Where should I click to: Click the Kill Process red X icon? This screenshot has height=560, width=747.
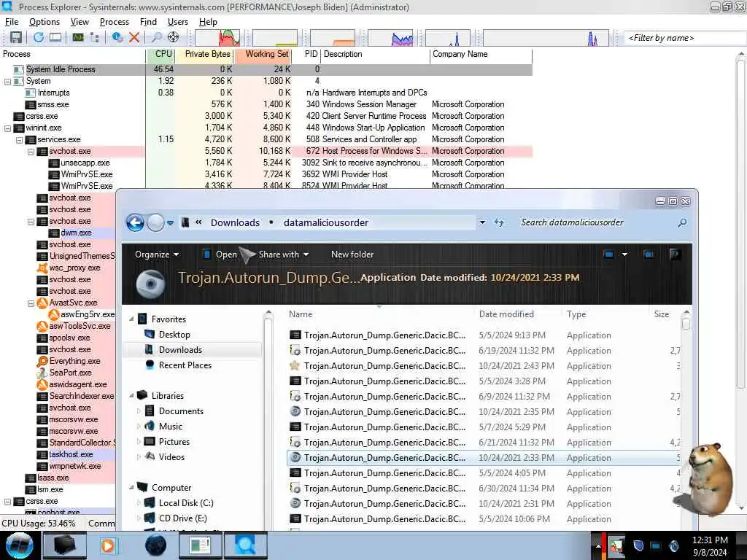point(134,37)
